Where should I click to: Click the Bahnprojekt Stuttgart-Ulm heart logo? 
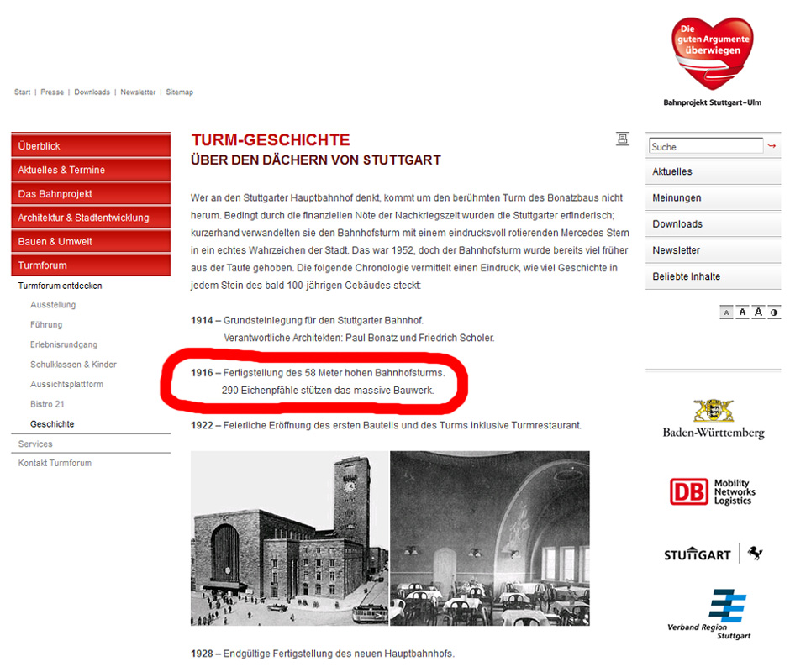pos(713,61)
